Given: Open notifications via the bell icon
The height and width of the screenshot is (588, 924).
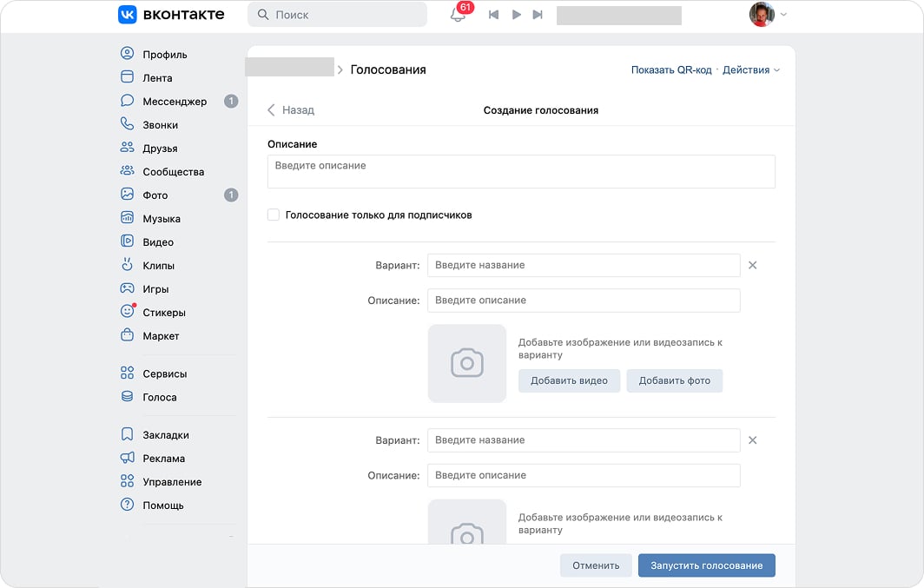Looking at the screenshot, I should click(459, 15).
